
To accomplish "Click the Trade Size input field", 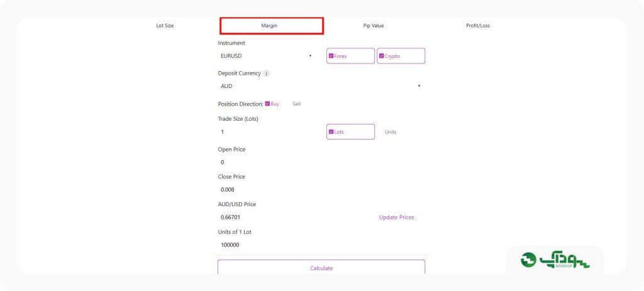I will pyautogui.click(x=269, y=132).
